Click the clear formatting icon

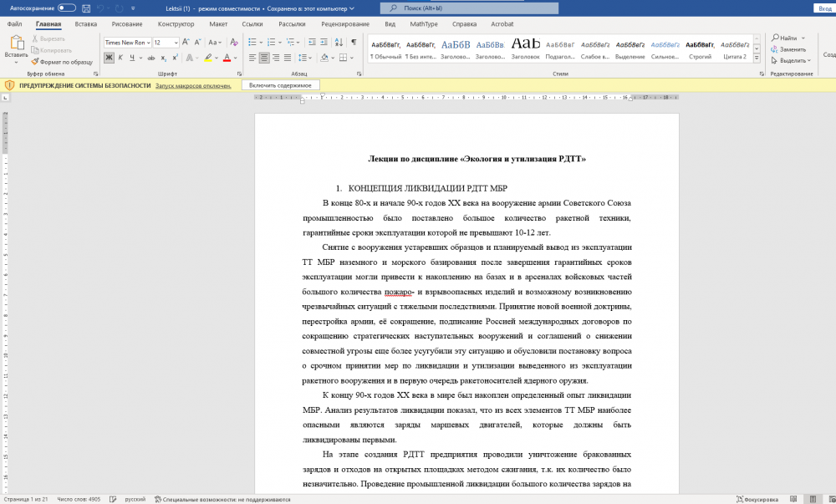click(x=236, y=42)
